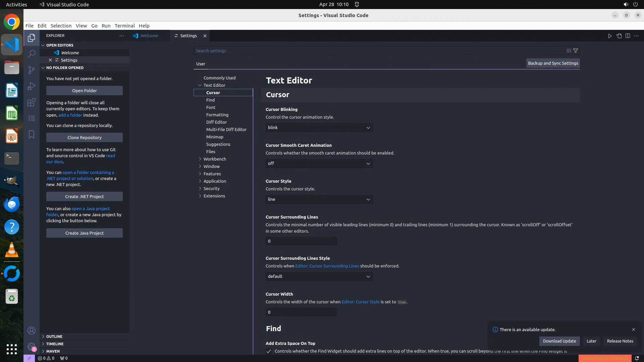Open the Extensions view icon
Viewport: 644px width, 362px height.
point(32,102)
